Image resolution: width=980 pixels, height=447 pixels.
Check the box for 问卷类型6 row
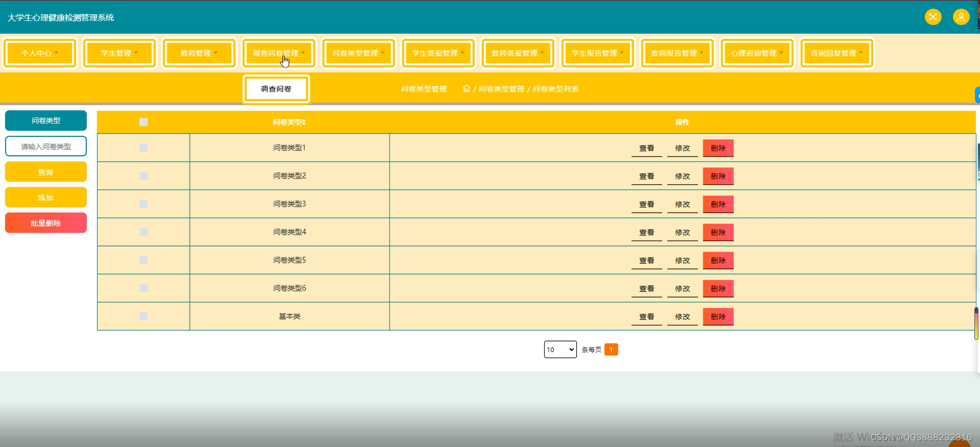point(143,288)
